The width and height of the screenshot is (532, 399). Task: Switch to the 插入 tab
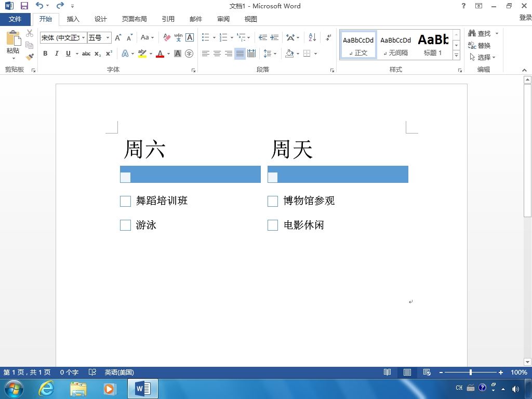pyautogui.click(x=73, y=19)
